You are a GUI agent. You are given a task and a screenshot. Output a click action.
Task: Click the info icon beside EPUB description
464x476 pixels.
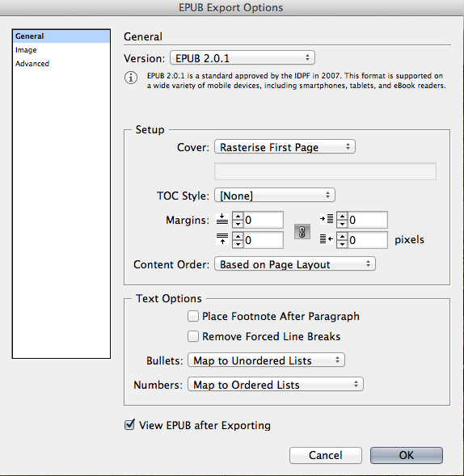[x=131, y=78]
